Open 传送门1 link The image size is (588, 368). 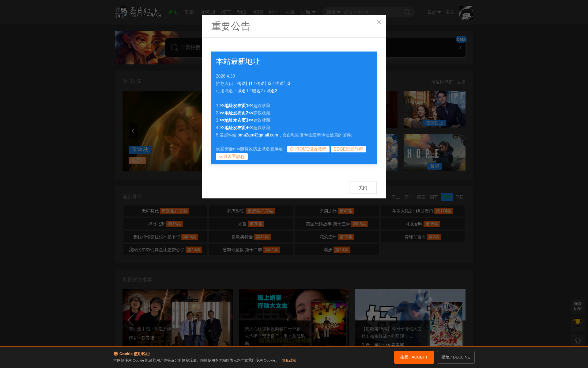click(x=245, y=83)
